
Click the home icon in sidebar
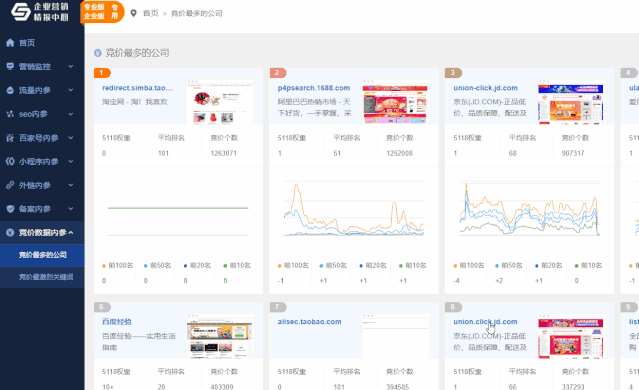[x=10, y=43]
